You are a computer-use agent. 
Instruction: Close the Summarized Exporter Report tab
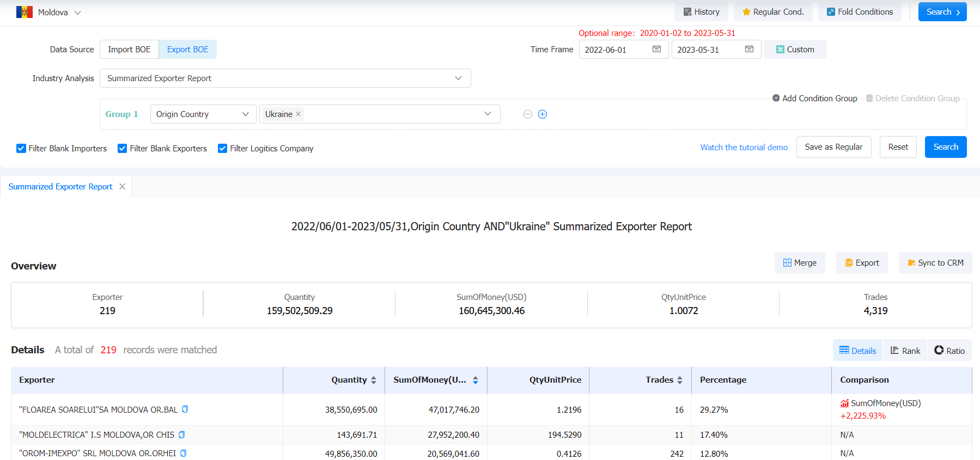122,187
